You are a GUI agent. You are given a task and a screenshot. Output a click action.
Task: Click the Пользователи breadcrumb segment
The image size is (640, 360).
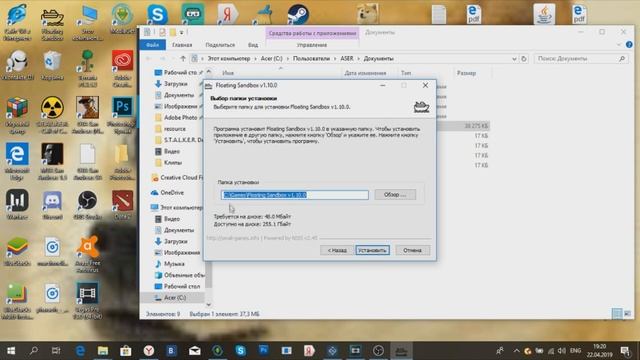[311, 59]
